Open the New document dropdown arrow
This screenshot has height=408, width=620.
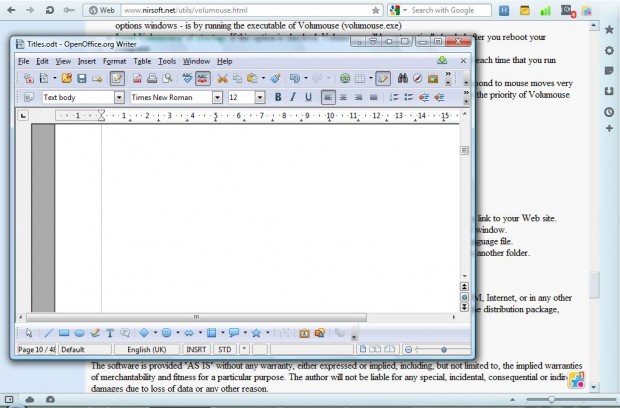tap(55, 78)
